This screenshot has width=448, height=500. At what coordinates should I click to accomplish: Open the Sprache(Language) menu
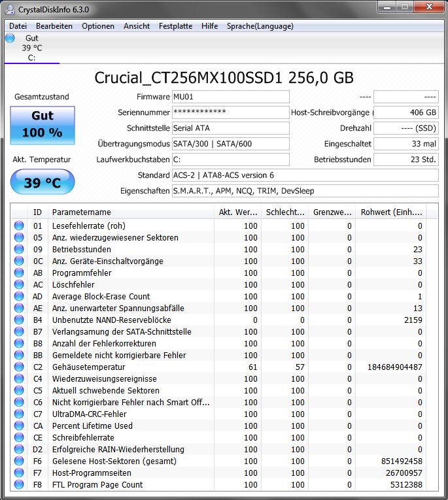click(260, 26)
